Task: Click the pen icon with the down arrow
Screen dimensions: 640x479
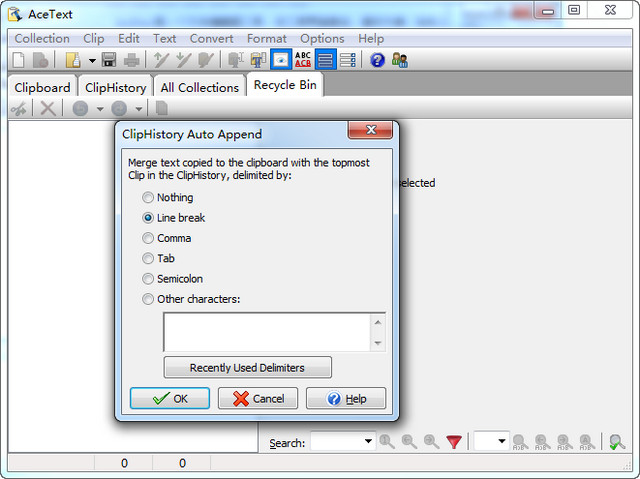Action: (x=183, y=60)
